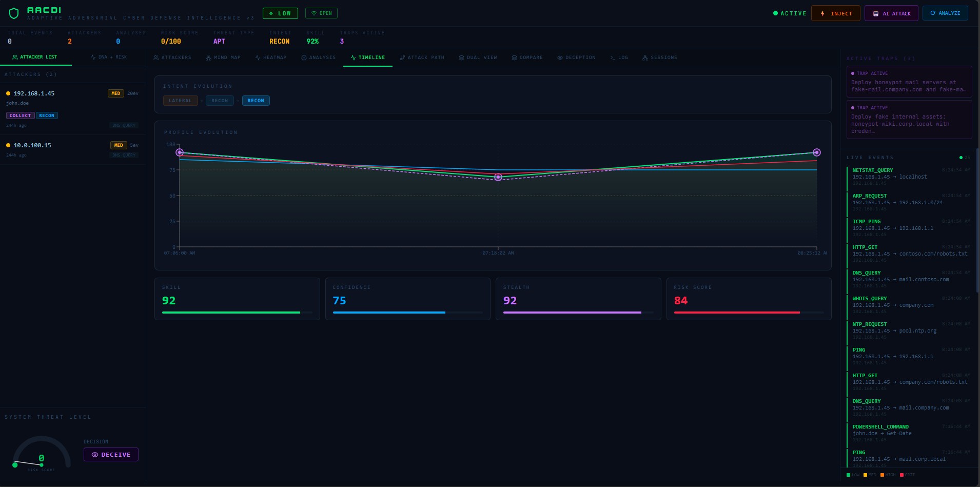Click MED badge on attacker 192.168.1.45
The width and height of the screenshot is (980, 487).
[x=116, y=93]
